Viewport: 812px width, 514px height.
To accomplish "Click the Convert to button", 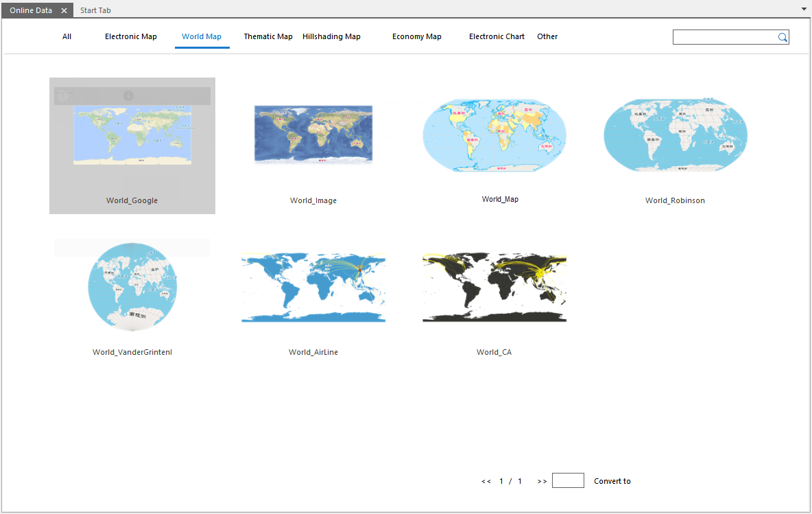I will pyautogui.click(x=612, y=481).
